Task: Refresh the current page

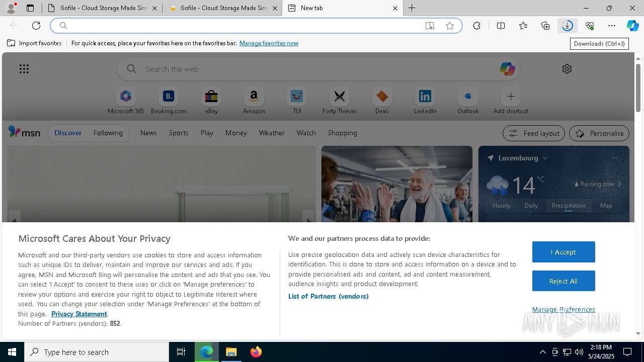Action: tap(36, 26)
